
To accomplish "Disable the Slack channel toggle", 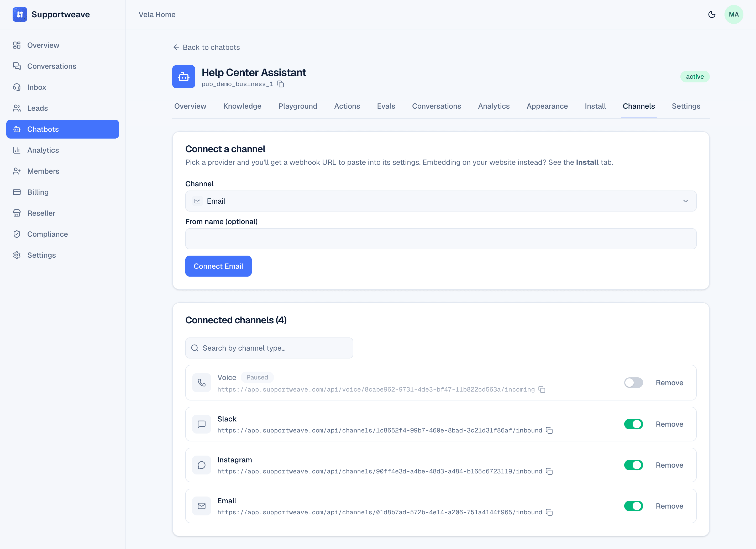I will click(x=633, y=424).
